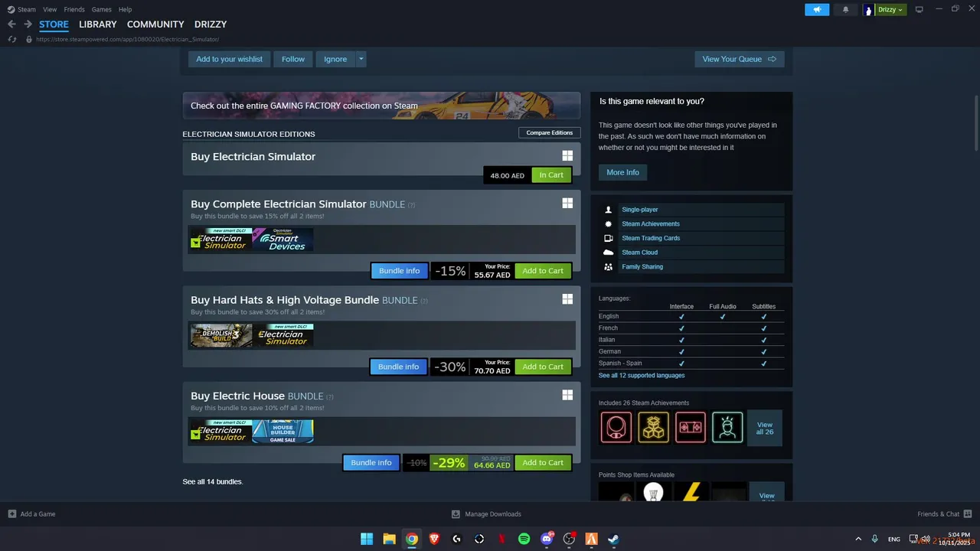Switch to the DRIZZY profile tab
Viewport: 980px width, 551px height.
coord(211,24)
